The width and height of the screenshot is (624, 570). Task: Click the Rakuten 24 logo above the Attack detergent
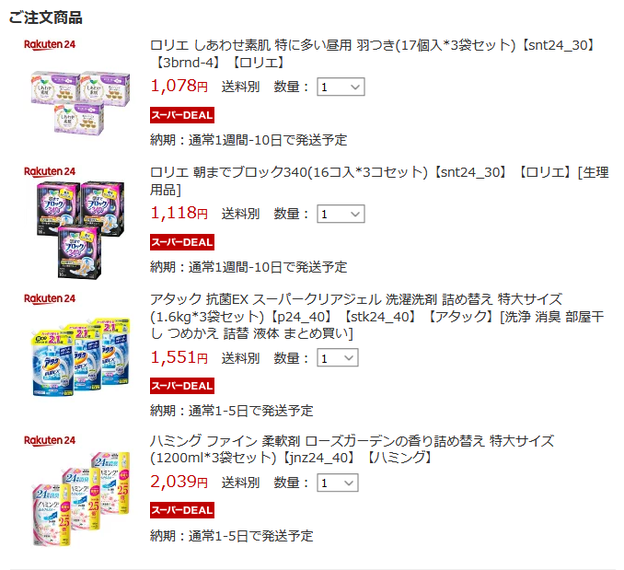tap(50, 299)
